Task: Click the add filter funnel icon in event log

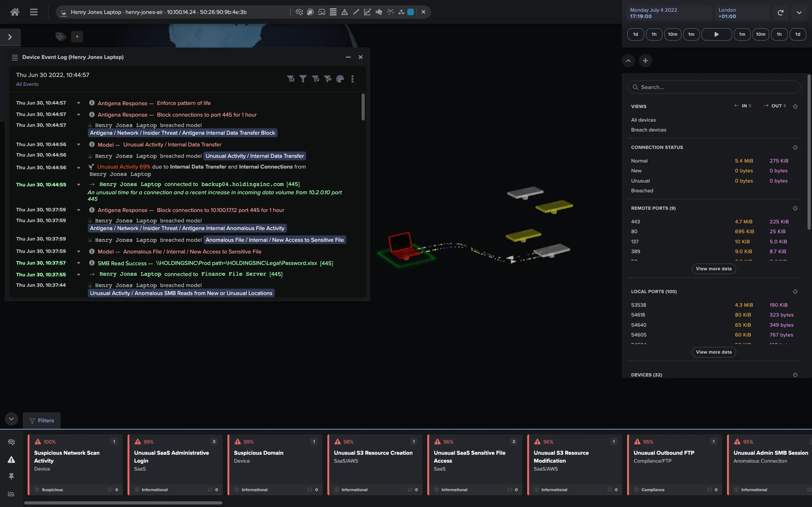Action: pos(291,79)
